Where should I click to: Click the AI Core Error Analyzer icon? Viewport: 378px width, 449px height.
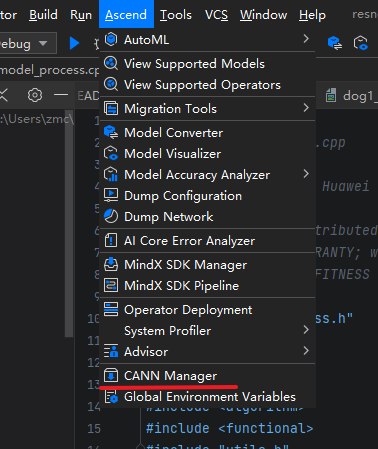pyautogui.click(x=111, y=240)
